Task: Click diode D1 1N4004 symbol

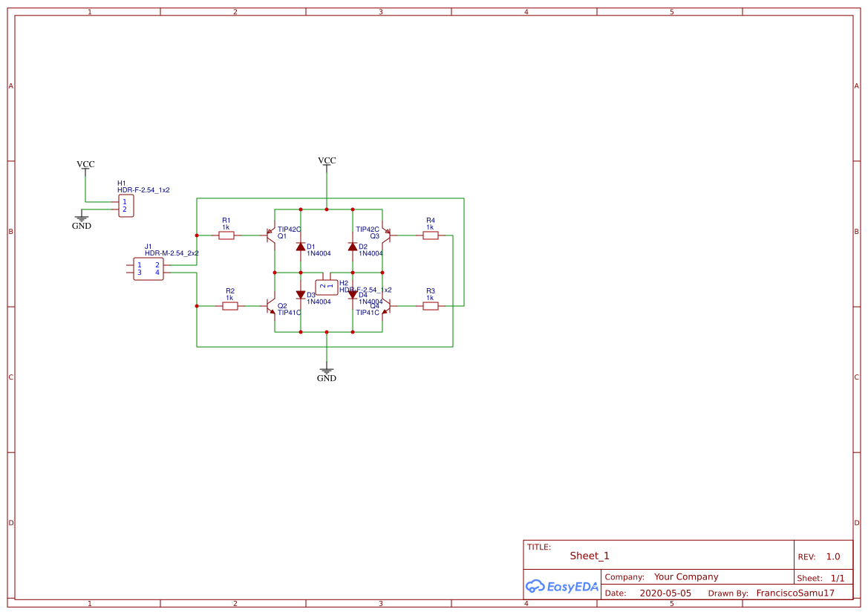Action: click(301, 247)
